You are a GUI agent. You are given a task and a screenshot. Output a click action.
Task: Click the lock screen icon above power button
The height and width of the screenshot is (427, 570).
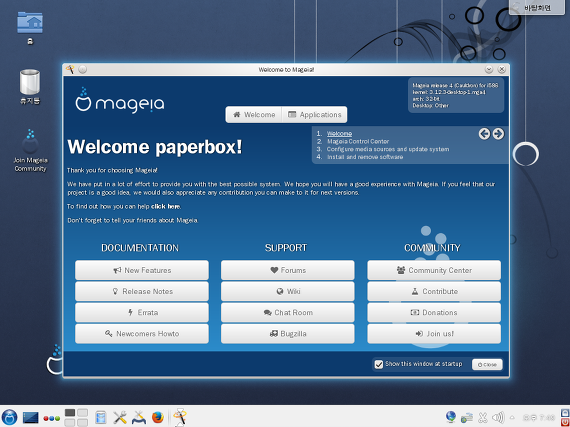(565, 413)
